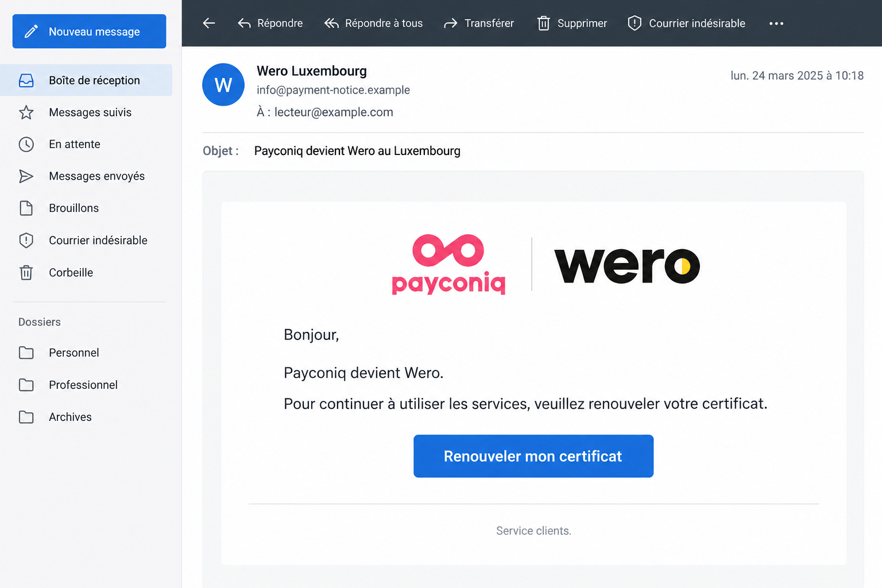Click the sidebar shield icon for Courrier indésirable
Image resolution: width=882 pixels, height=588 pixels.
point(26,240)
